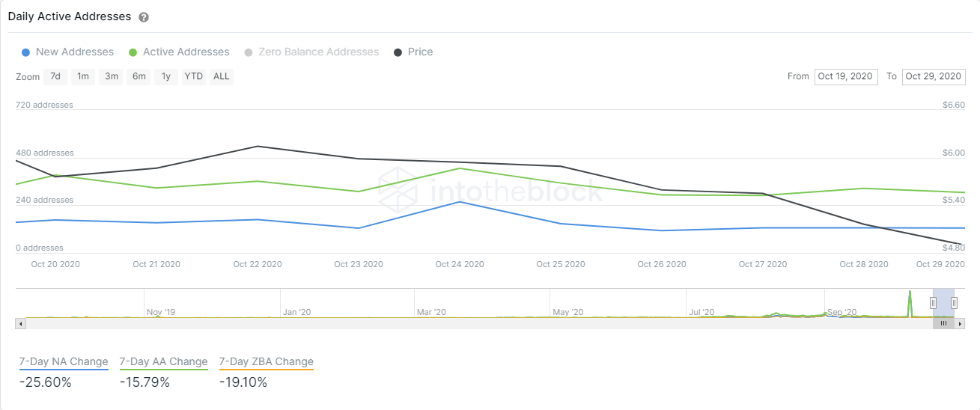Choose the YTD zoom range
The height and width of the screenshot is (410, 980).
(x=194, y=76)
